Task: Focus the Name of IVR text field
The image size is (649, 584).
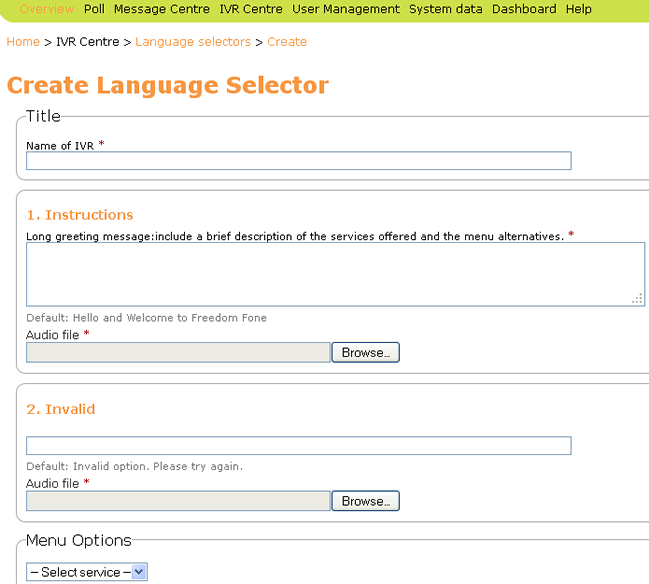Action: (x=298, y=161)
